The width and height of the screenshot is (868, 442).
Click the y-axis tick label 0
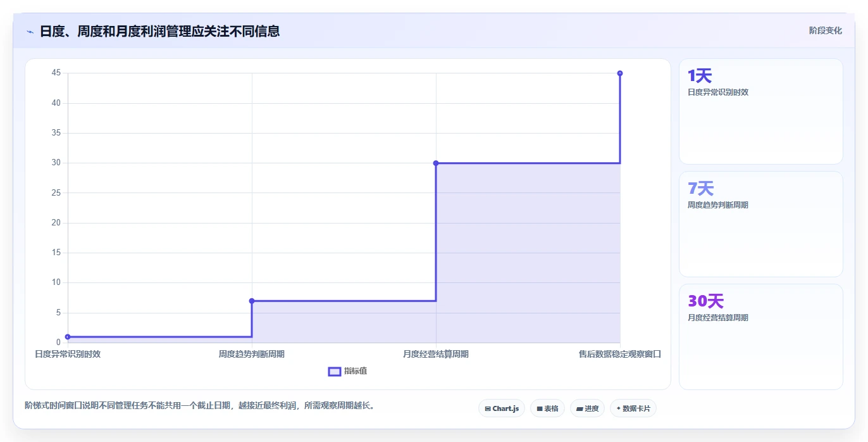click(58, 343)
